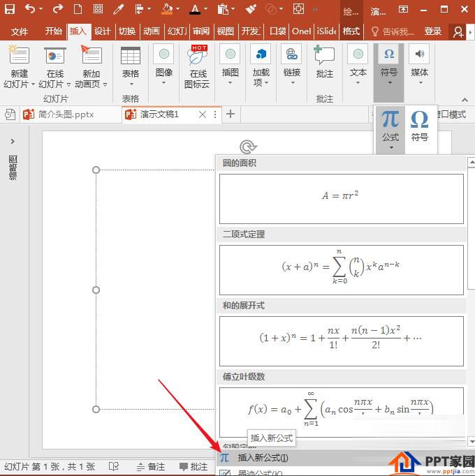Open options menu on 演示文稿1 tab
Image resolution: width=475 pixels, height=476 pixels.
point(215,114)
